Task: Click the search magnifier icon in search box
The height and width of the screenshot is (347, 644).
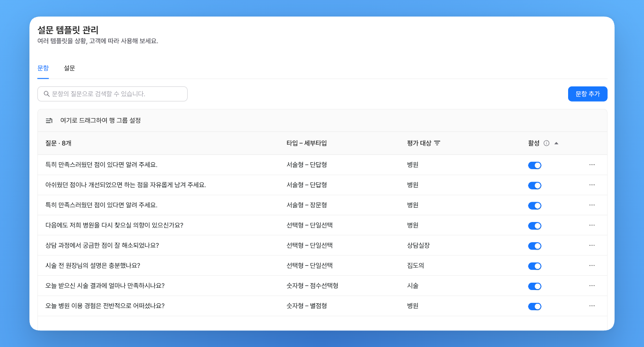Action: pyautogui.click(x=46, y=94)
